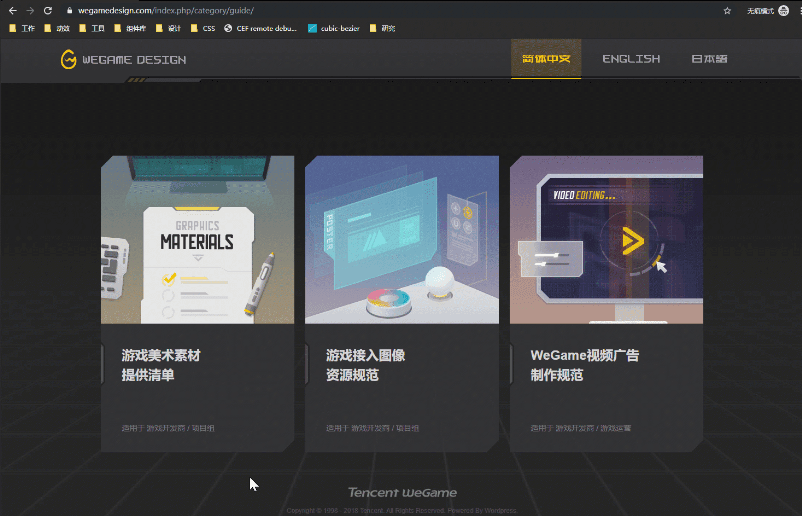
Task: Open the 游戏接入图像 资源规范 guide
Action: (x=365, y=365)
